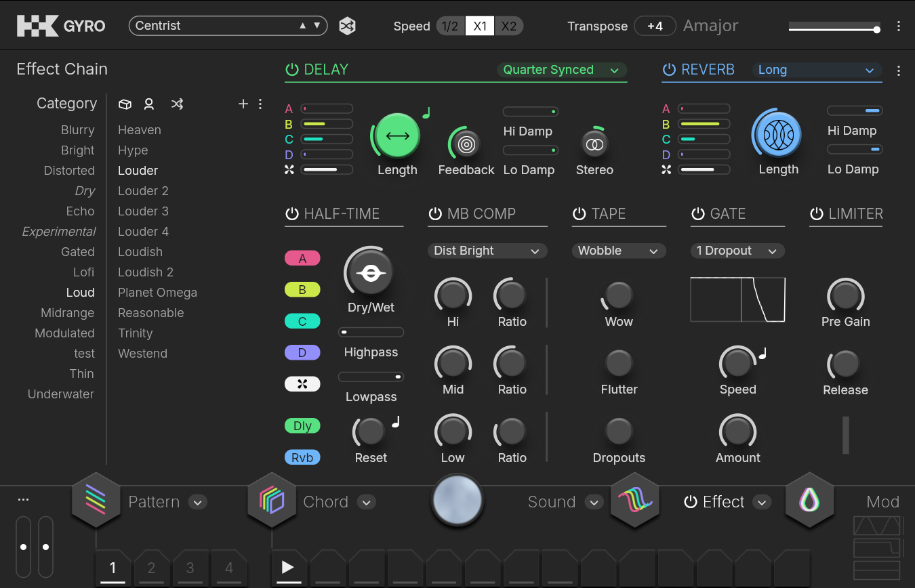Set Speed to X2
915x588 pixels.
point(508,26)
